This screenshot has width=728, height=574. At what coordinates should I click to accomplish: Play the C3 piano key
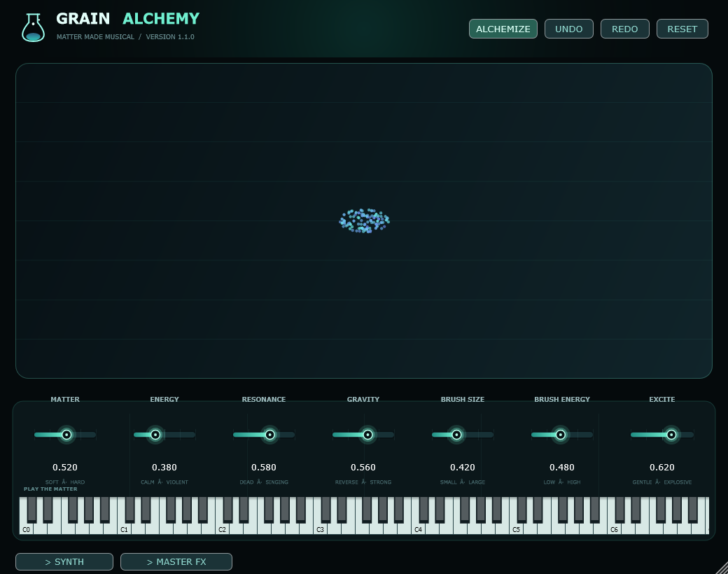(320, 528)
